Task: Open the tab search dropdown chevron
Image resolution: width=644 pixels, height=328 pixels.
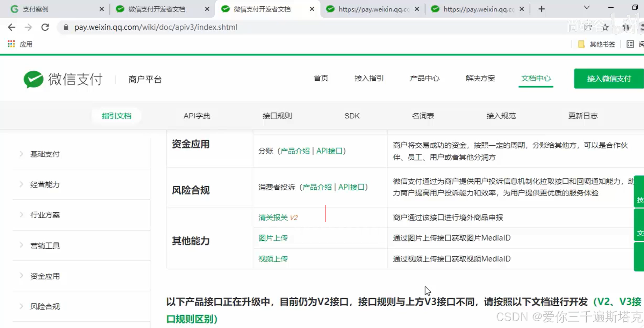Action: (x=587, y=7)
